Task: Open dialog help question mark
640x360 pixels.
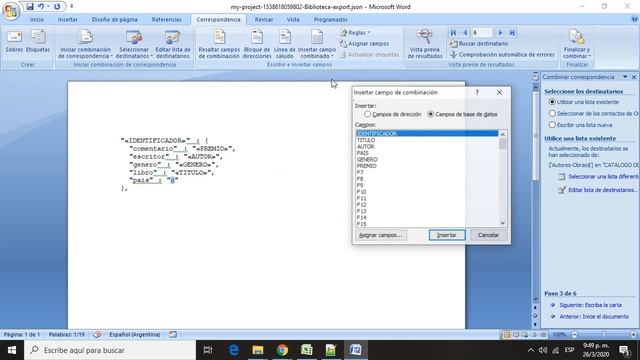Action: click(x=477, y=93)
